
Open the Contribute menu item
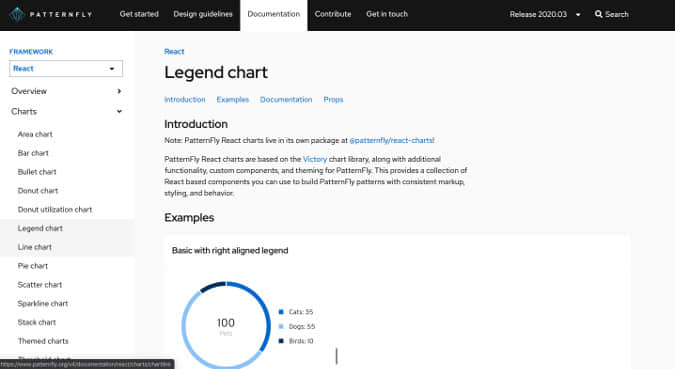(333, 14)
